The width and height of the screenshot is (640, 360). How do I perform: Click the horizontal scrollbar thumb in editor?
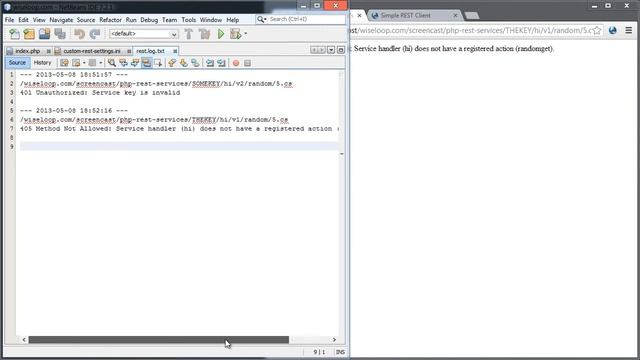(x=158, y=340)
